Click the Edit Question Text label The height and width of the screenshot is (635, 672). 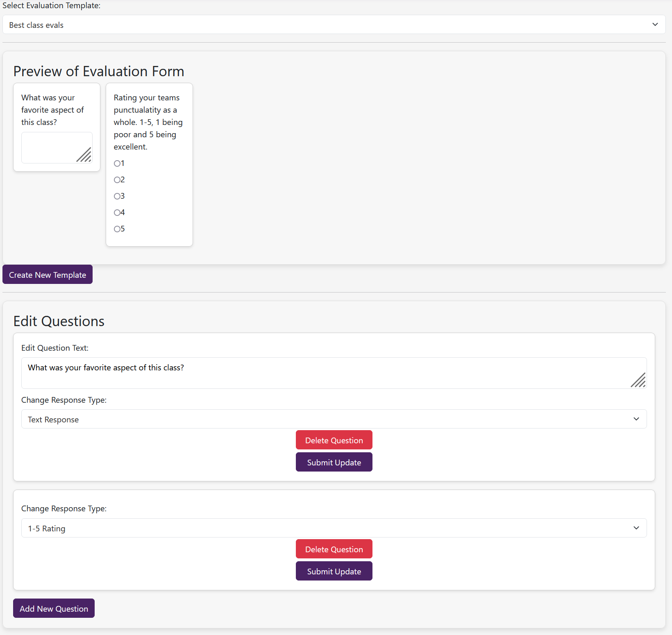coord(55,348)
